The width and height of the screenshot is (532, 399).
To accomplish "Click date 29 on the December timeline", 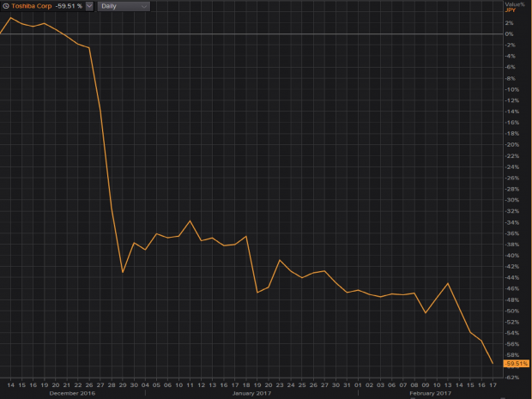I will point(123,385).
